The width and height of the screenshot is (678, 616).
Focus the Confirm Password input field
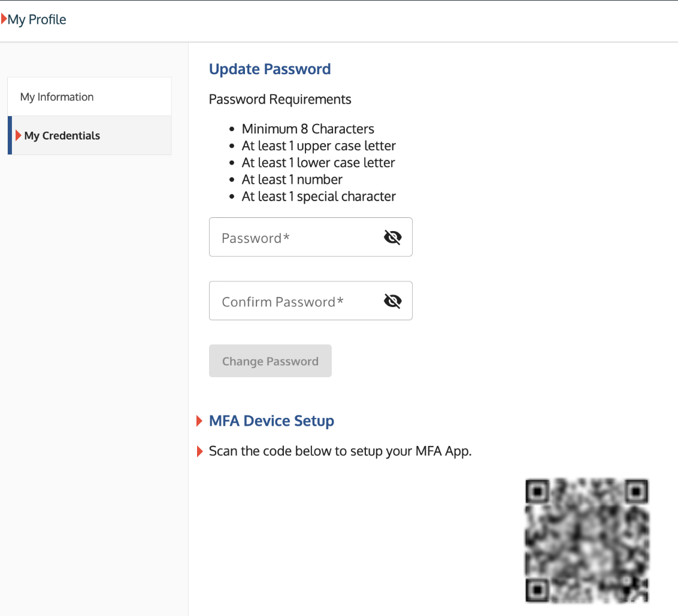coord(293,301)
